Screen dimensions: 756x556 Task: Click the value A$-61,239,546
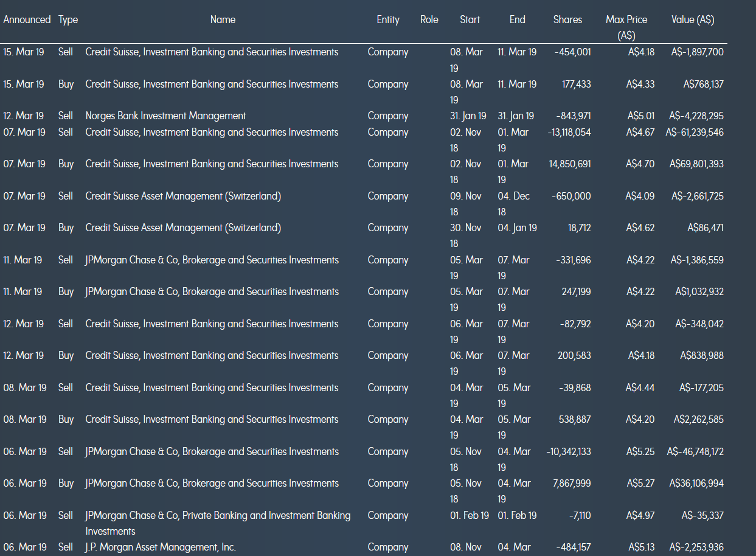click(x=695, y=132)
